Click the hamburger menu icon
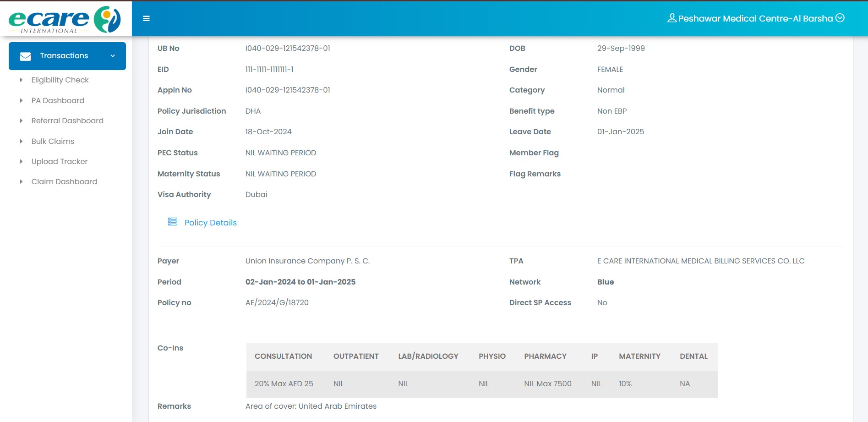This screenshot has height=422, width=868. (x=146, y=19)
